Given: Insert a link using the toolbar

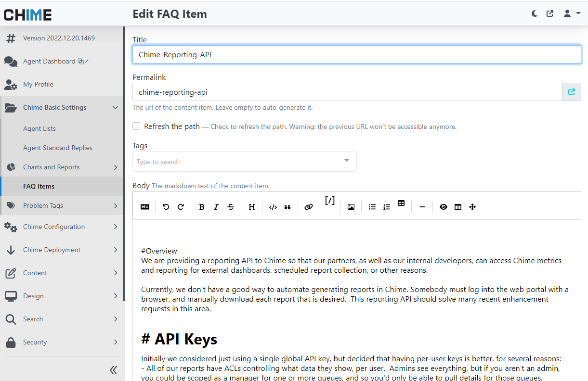Looking at the screenshot, I should coord(309,207).
